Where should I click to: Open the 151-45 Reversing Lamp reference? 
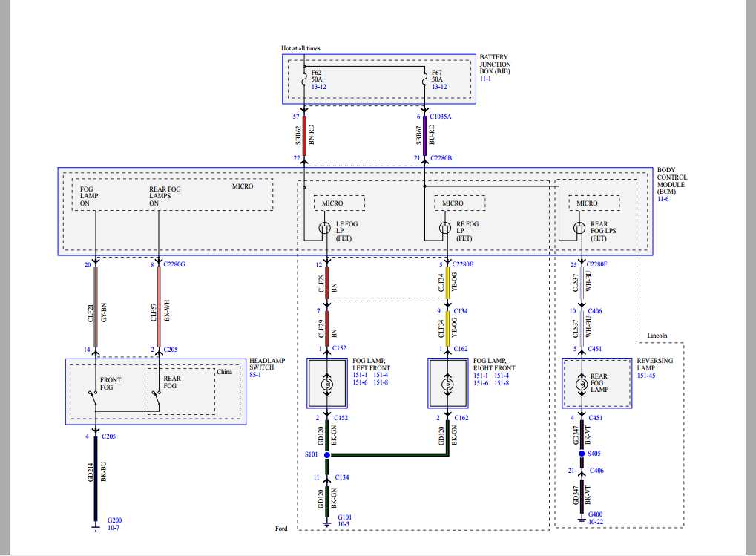point(646,375)
